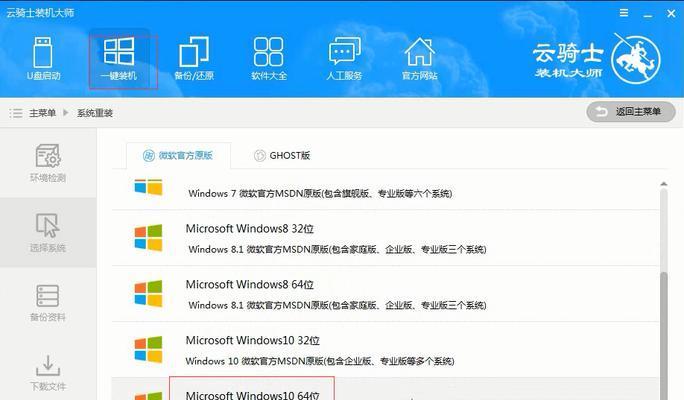The width and height of the screenshot is (684, 400).
Task: Click 返回主菜单 button
Action: point(631,112)
